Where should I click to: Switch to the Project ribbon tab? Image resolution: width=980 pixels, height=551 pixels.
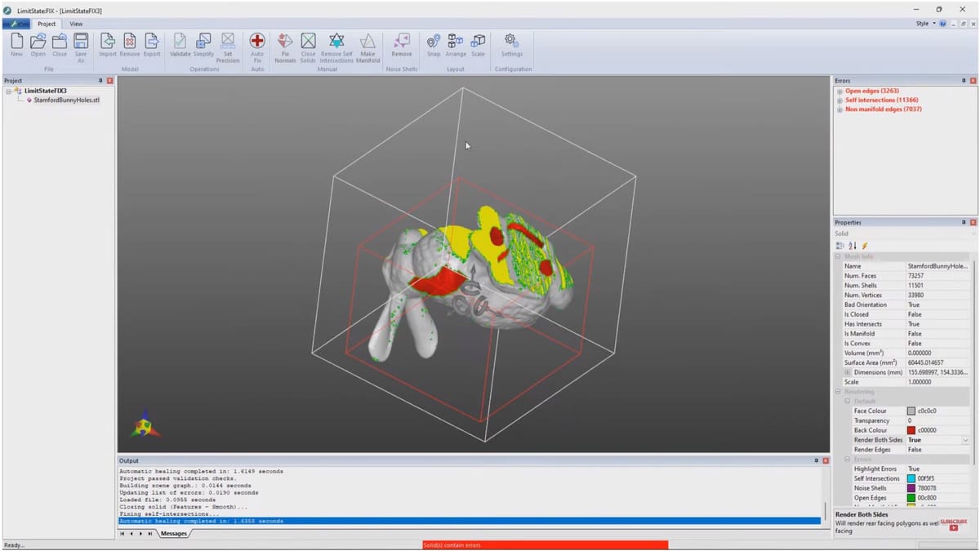click(47, 24)
